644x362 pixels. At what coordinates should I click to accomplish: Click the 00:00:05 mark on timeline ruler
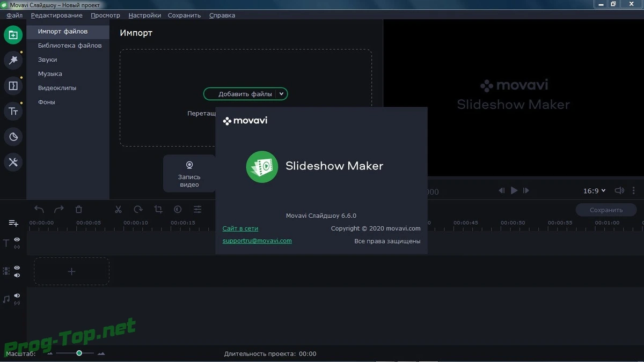click(x=89, y=223)
